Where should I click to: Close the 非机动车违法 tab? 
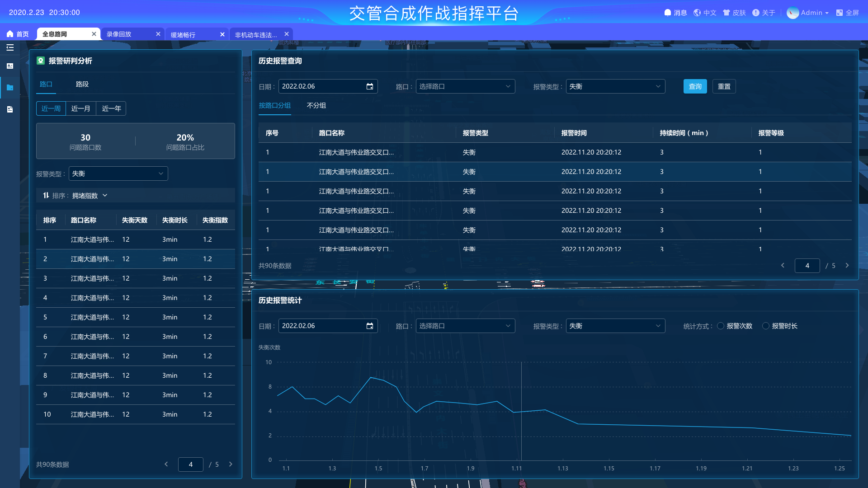click(287, 34)
